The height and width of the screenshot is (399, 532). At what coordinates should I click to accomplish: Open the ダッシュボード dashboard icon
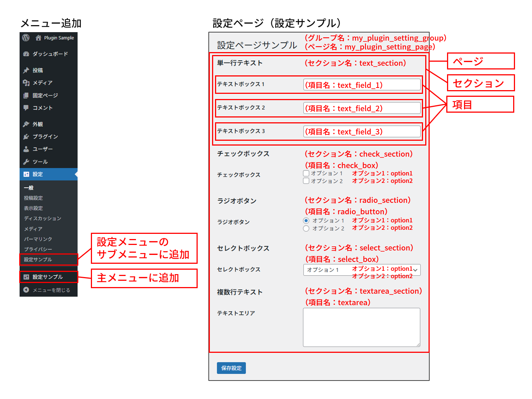[x=26, y=54]
